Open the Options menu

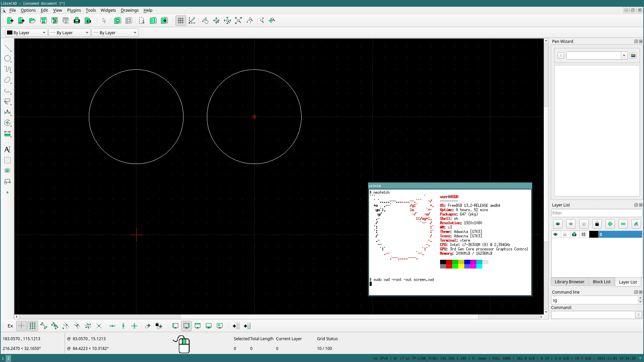(x=28, y=10)
